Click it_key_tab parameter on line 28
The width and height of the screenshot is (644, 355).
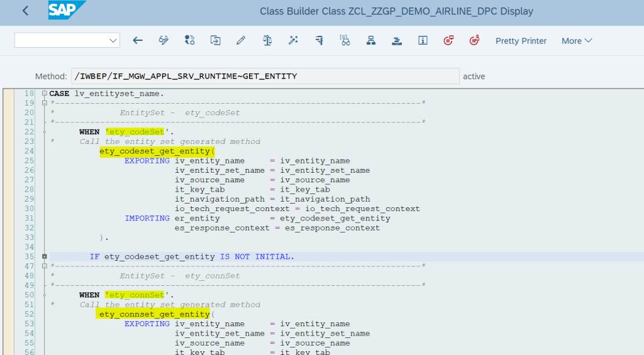pos(199,190)
